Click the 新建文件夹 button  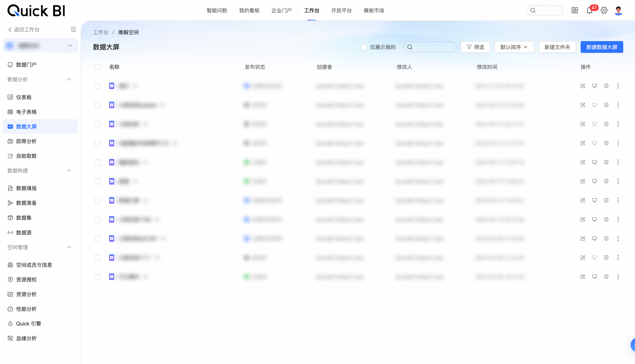click(x=557, y=47)
